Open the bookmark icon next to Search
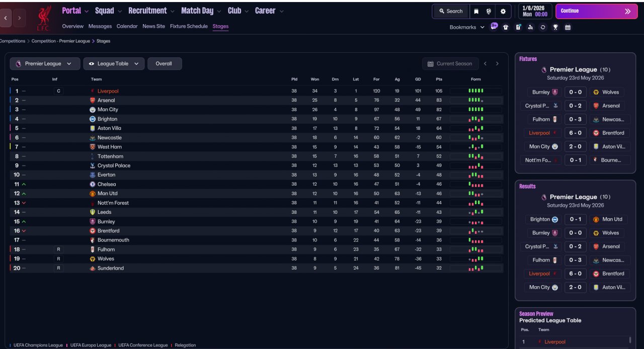Viewport: 644px width, 349px height. click(476, 11)
